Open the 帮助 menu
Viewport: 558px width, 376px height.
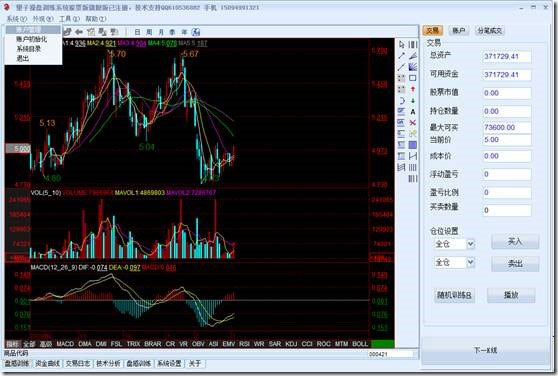(95, 18)
